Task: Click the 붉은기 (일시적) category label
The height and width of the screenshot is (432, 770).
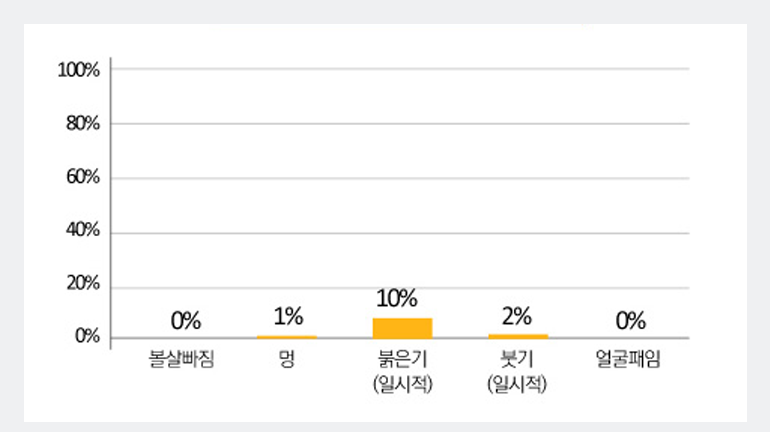Action: tap(403, 372)
